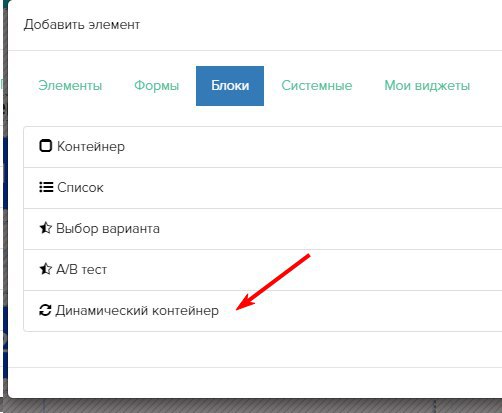Select the Выбор варианта block

tap(263, 229)
